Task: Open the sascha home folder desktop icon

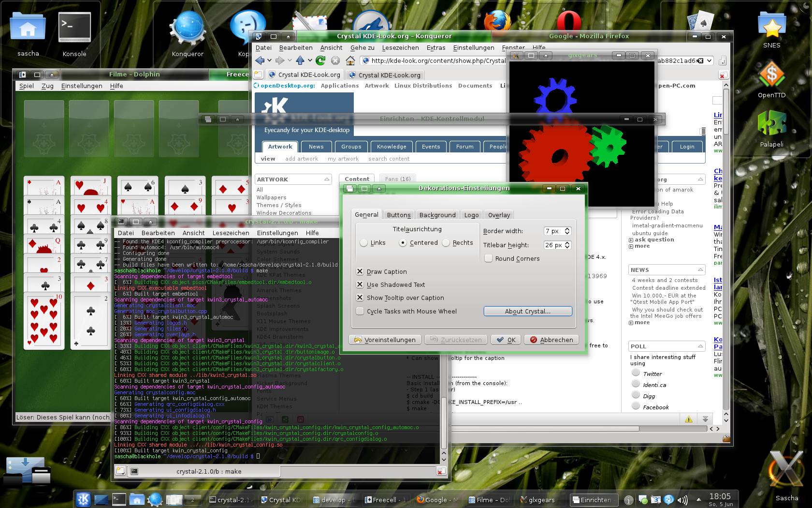Action: coord(28,33)
